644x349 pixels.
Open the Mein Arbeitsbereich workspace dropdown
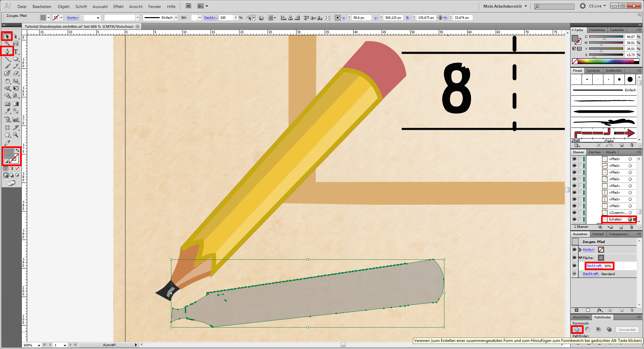click(505, 6)
